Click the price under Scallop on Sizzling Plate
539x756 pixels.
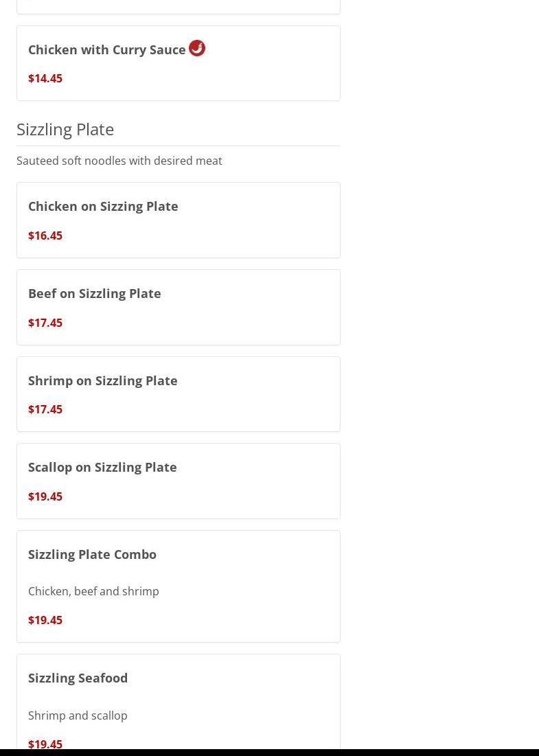[x=45, y=496]
